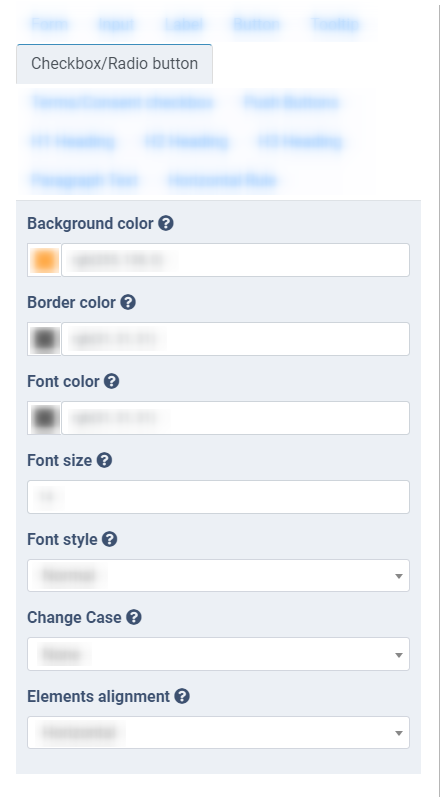Image resolution: width=440 pixels, height=797 pixels.
Task: Click the Change Case help icon
Action: pos(134,618)
